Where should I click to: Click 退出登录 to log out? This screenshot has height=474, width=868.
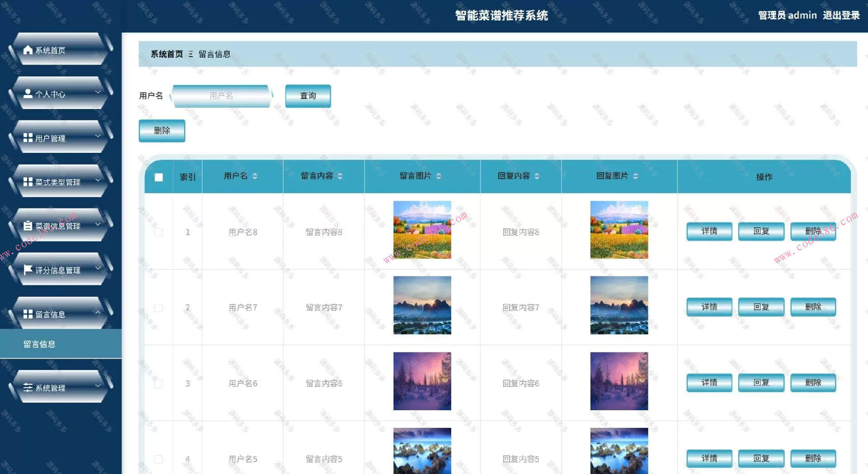point(841,15)
